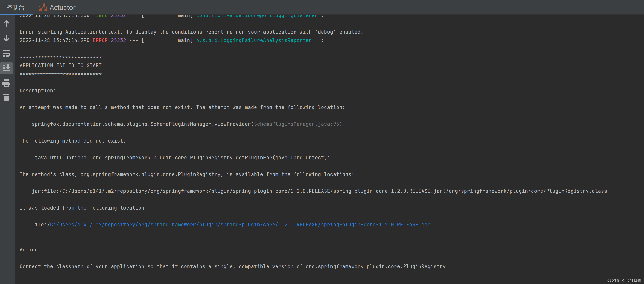
Task: Turn off the highlighted scroll-to-end button
Action: coord(6,68)
